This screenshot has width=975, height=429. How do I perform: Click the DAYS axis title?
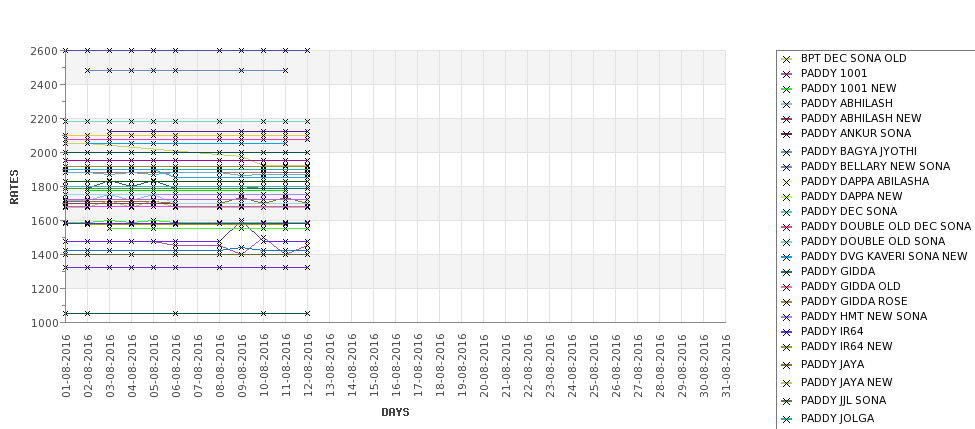(x=395, y=412)
